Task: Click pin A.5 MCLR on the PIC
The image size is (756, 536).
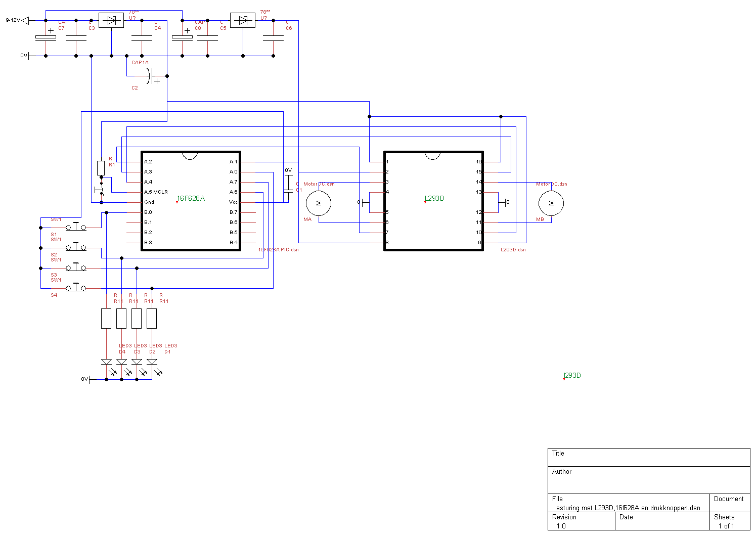Action: tap(156, 192)
